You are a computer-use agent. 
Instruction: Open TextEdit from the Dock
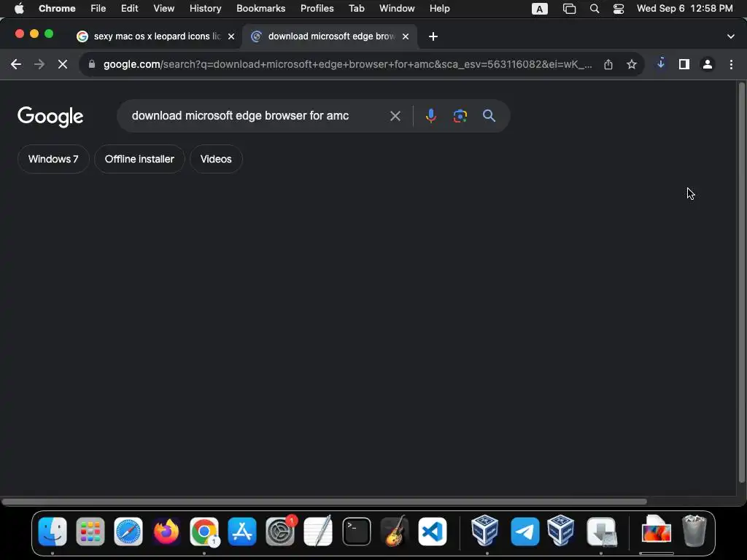(x=318, y=532)
